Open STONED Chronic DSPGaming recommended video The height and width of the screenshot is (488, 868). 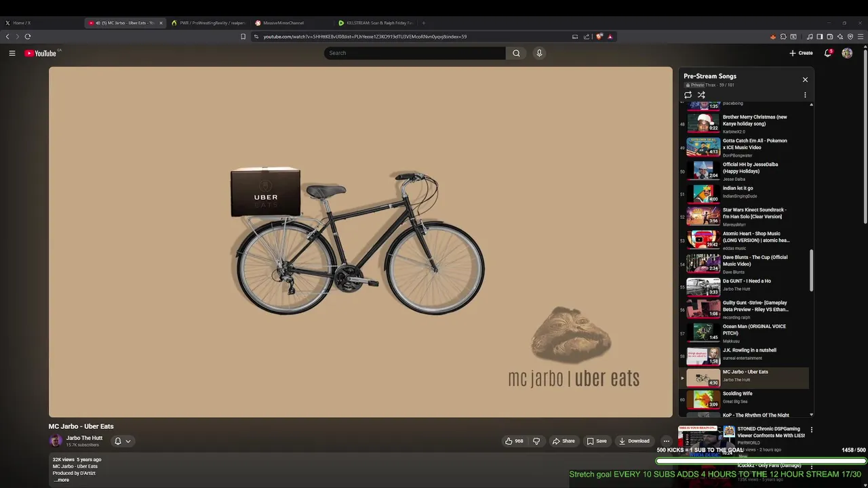click(771, 432)
